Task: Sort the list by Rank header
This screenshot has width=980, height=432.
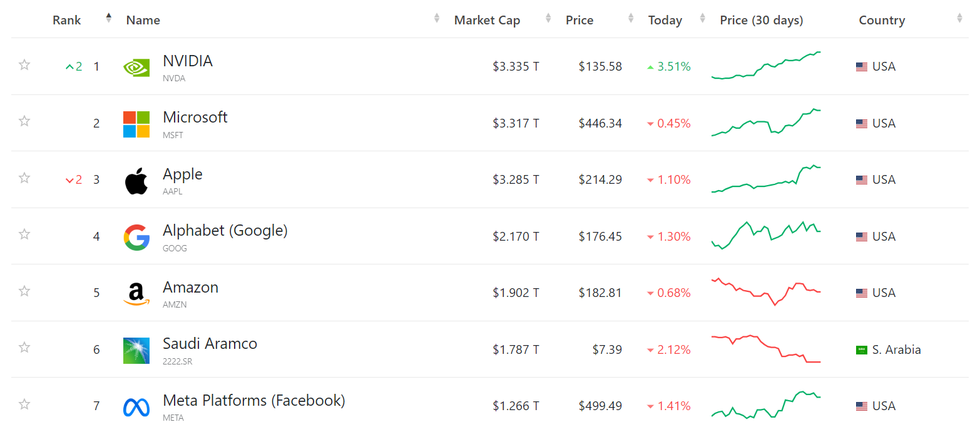Action: point(67,20)
